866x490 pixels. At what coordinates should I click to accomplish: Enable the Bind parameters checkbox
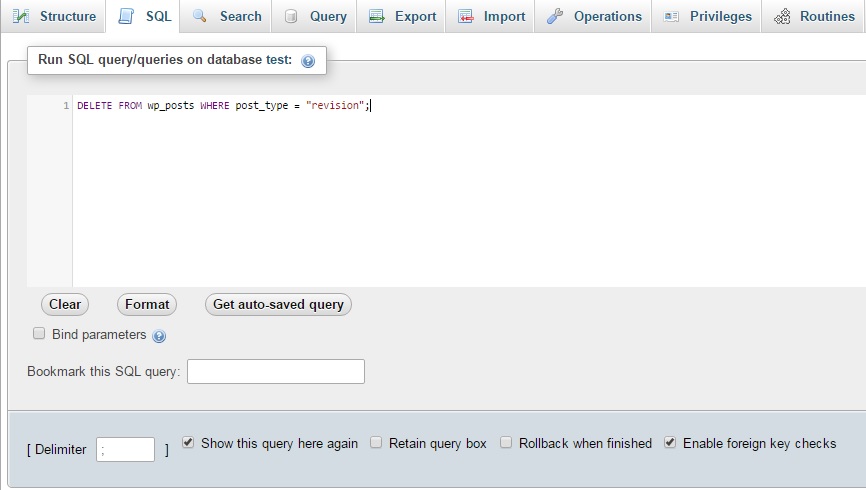(39, 334)
